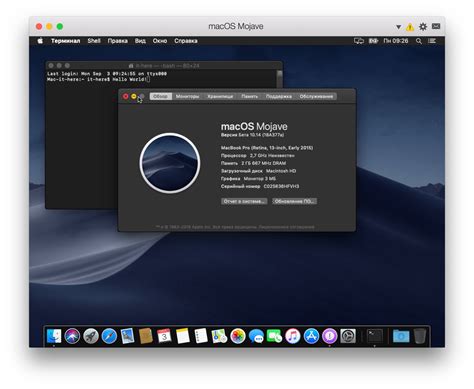Screen dimensions: 474x389
Task: Open the Apple menu logo
Action: tap(40, 41)
